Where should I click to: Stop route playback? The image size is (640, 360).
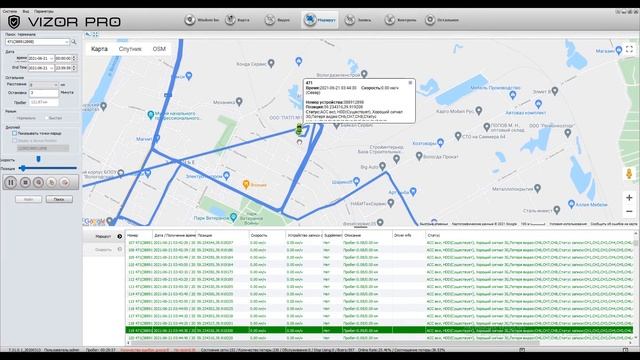click(x=25, y=182)
